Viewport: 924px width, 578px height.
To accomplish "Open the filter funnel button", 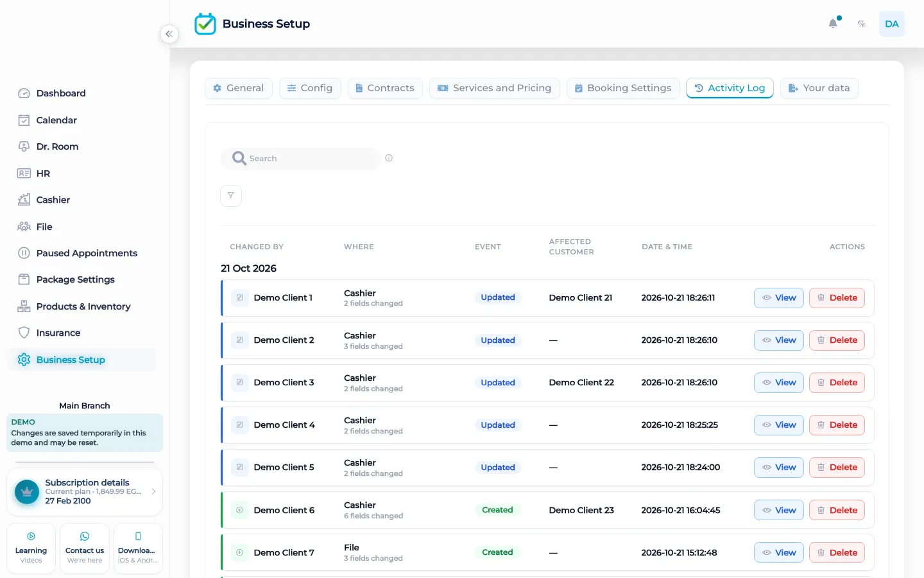I will (x=231, y=196).
